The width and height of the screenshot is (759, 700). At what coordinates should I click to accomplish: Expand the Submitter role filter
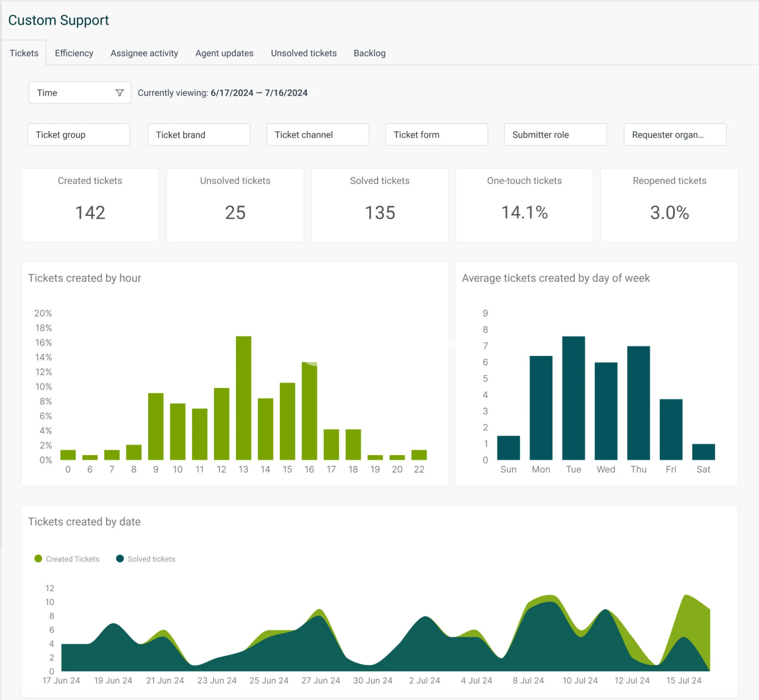pos(555,134)
